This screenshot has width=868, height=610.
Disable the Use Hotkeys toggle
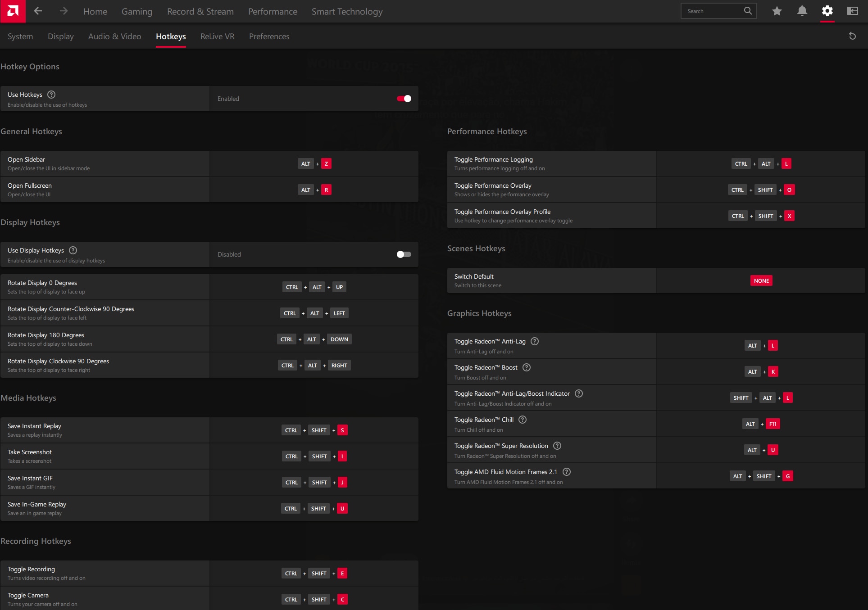(x=404, y=99)
